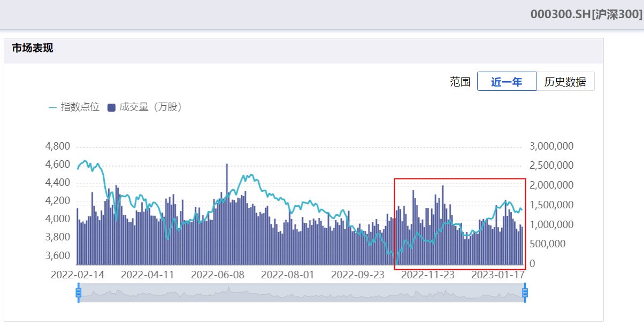Toggle the 指数点位 legend text
The width and height of the screenshot is (644, 328).
tap(80, 107)
